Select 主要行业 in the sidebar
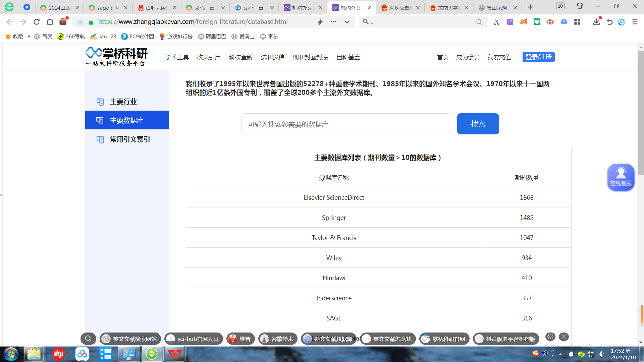The image size is (644, 362). [127, 102]
